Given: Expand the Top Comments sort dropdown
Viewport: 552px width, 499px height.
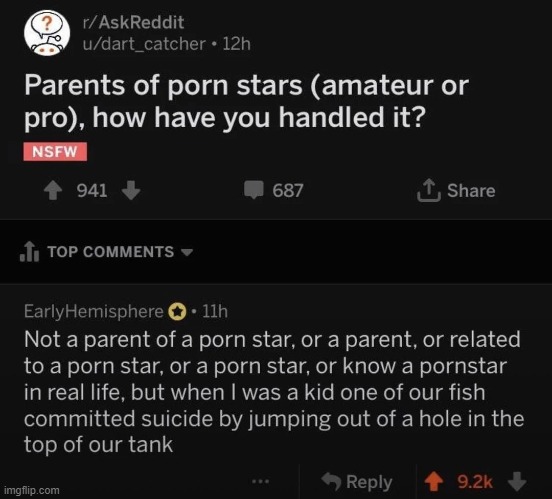Looking at the screenshot, I should point(187,252).
